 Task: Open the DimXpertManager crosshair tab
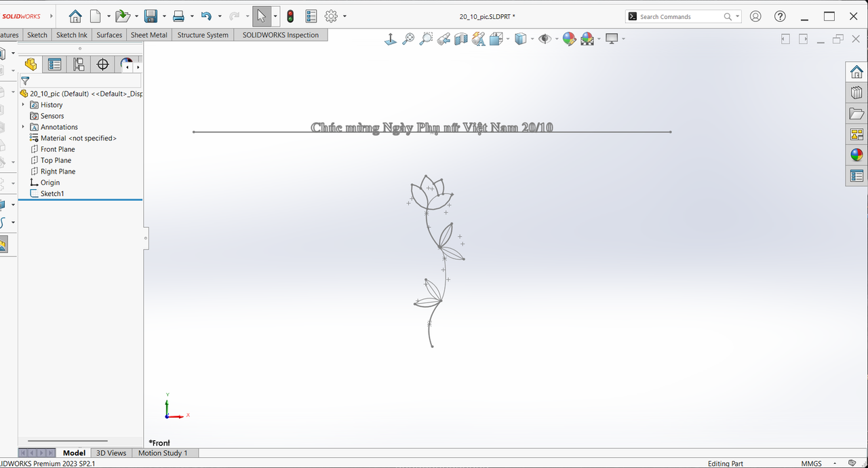pyautogui.click(x=103, y=64)
